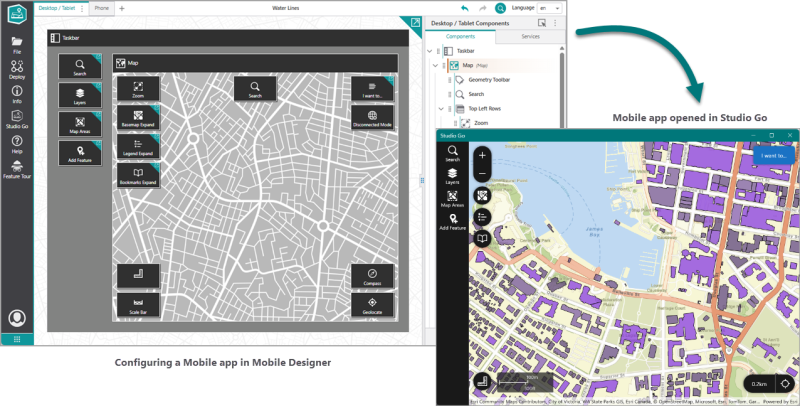The height and width of the screenshot is (406, 800).
Task: Switch to the Desktop / Tablet layout tab
Action: click(x=57, y=9)
